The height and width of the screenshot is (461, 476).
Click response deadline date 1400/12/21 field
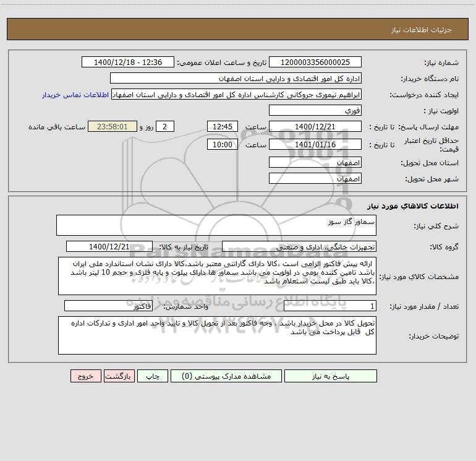pyautogui.click(x=315, y=126)
